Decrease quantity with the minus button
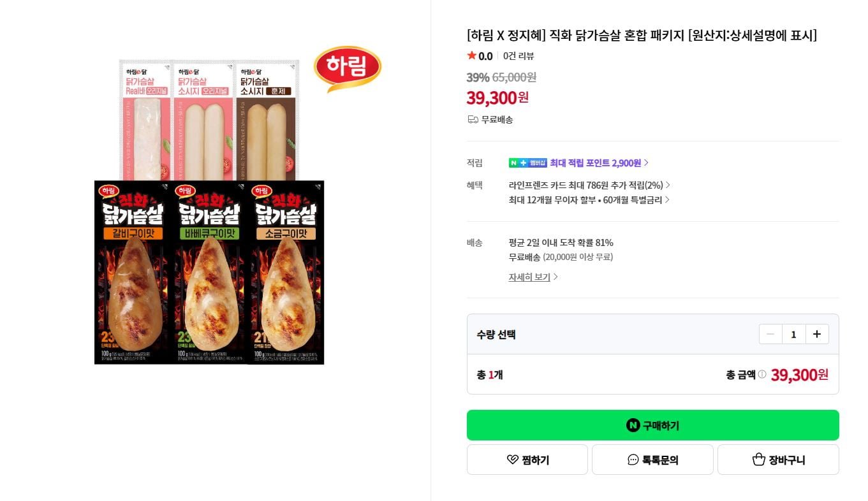868x501 pixels. click(770, 334)
